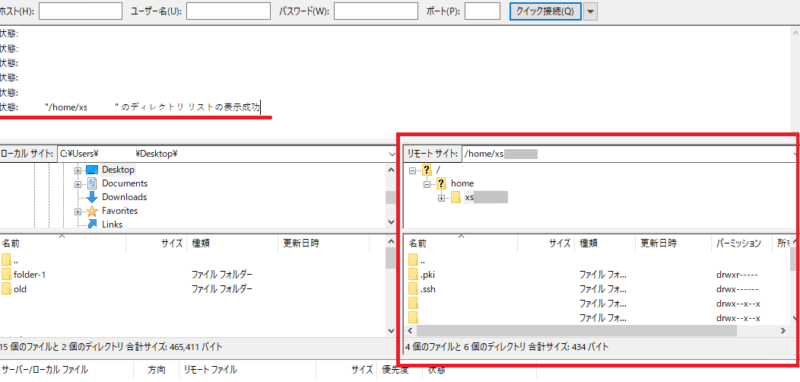The width and height of the screenshot is (800, 382).
Task: Click the クイック接続 button
Action: coord(545,11)
